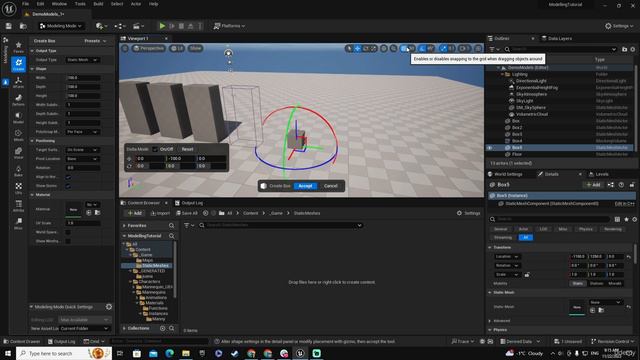Viewport: 640px width, 360px height.
Task: Open the viewport options hamburger menu
Action: click(125, 48)
